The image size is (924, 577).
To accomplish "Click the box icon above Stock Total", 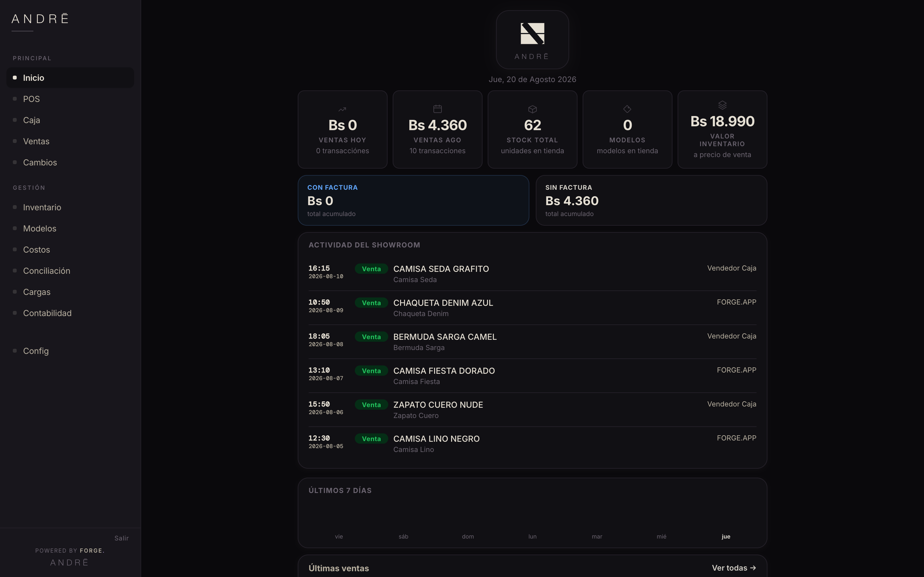I will coord(532,109).
